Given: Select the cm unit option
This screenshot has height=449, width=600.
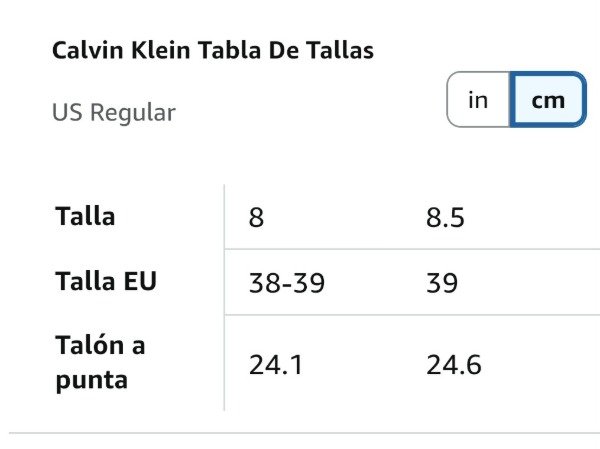Looking at the screenshot, I should [x=547, y=100].
